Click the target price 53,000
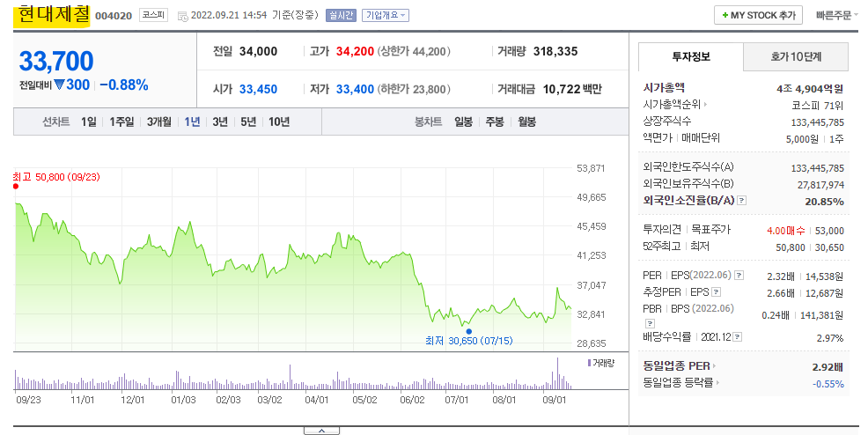The height and width of the screenshot is (435, 868). click(829, 231)
